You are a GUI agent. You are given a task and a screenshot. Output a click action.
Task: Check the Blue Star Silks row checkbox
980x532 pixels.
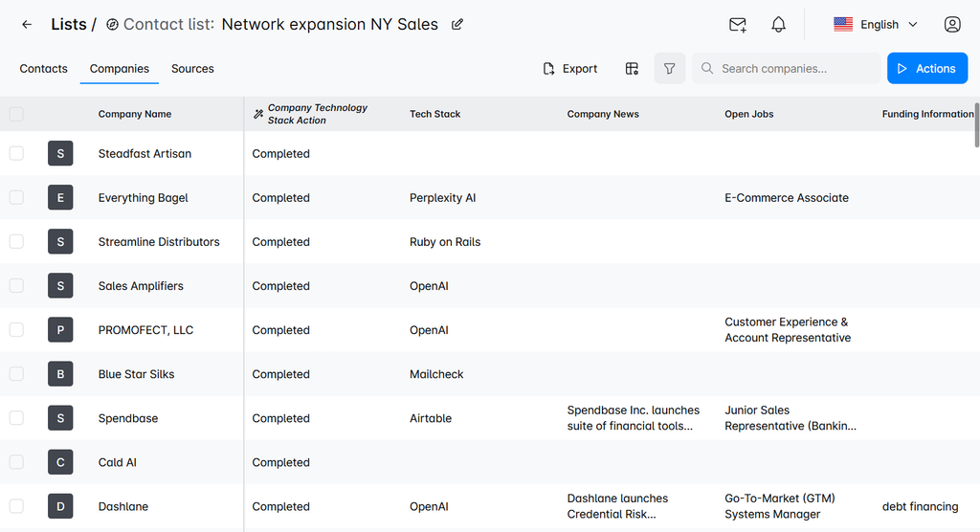click(x=16, y=374)
